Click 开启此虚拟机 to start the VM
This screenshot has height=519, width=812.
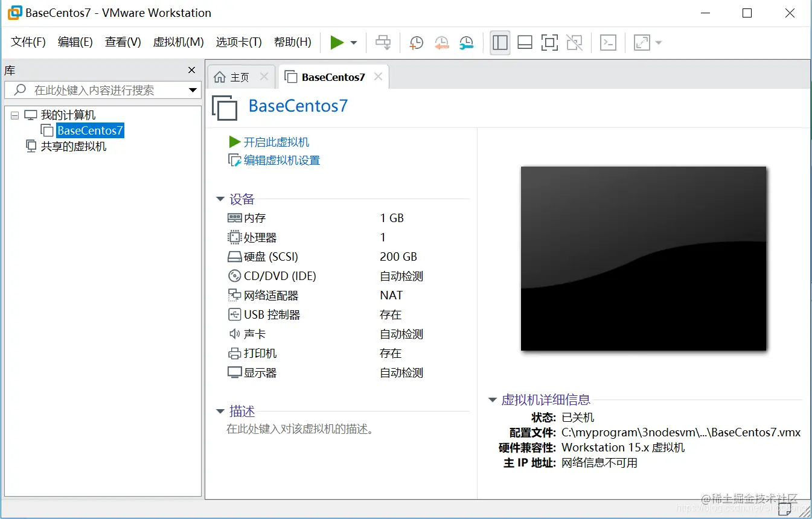(275, 141)
